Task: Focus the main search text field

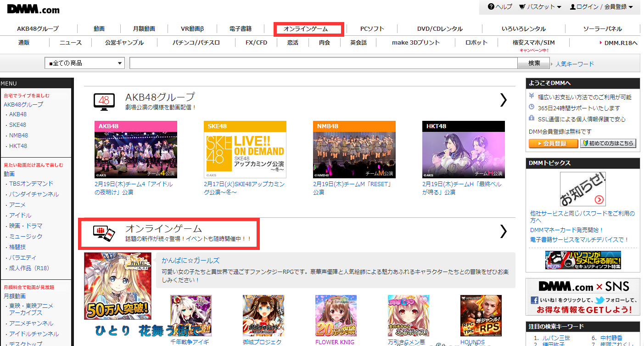Action: pos(324,63)
